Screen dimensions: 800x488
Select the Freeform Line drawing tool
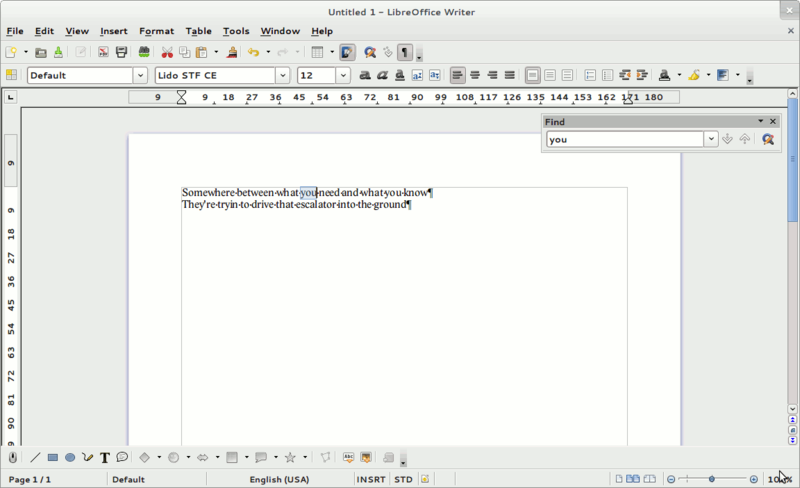click(x=88, y=457)
